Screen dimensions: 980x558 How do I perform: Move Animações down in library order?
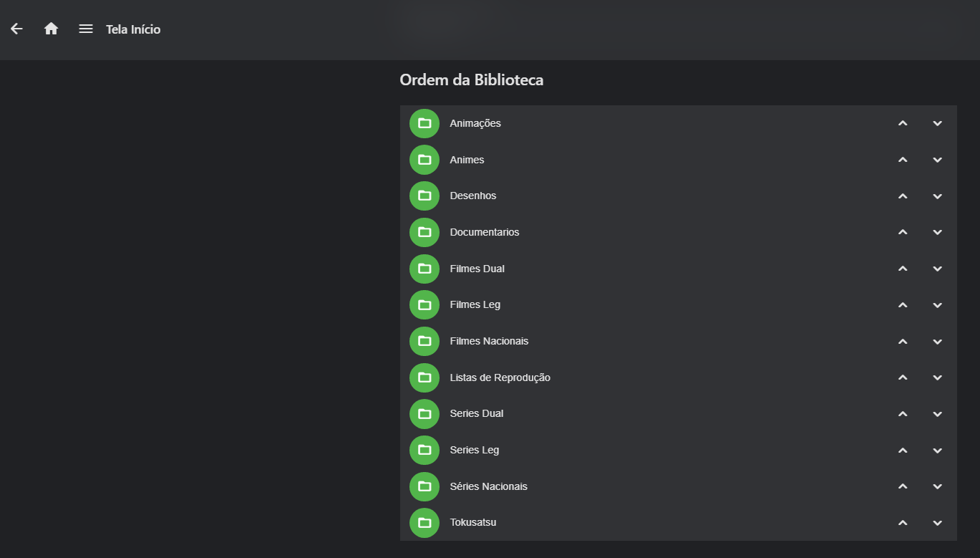938,123
